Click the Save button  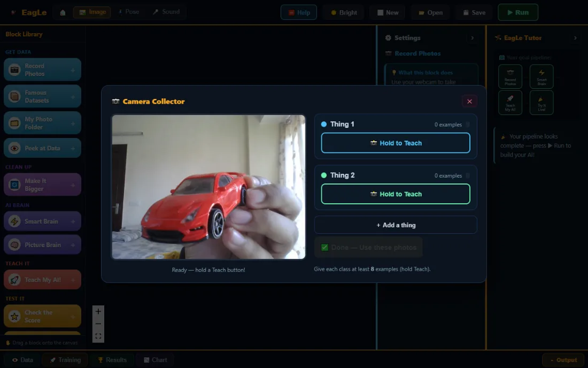point(474,12)
